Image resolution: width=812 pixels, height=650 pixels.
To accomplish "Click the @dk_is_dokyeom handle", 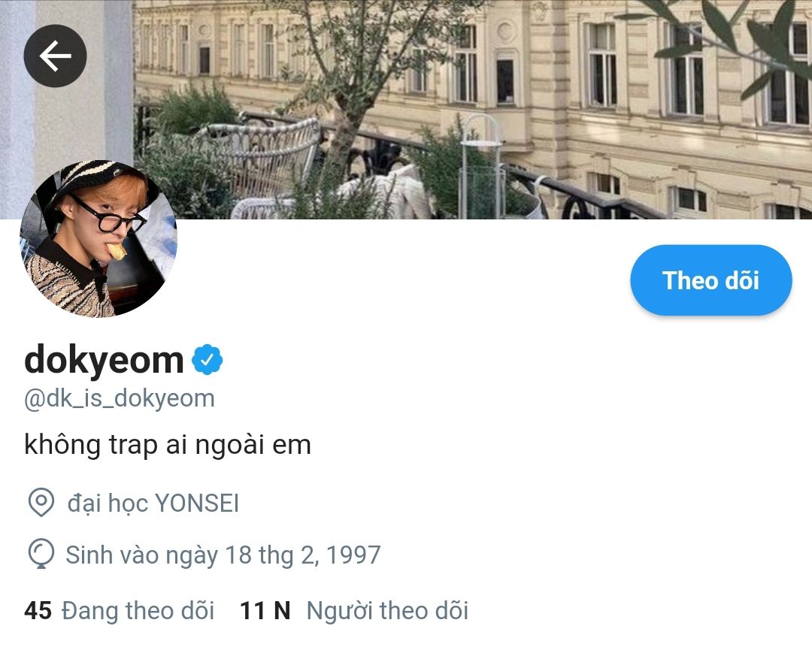I will pos(120,399).
